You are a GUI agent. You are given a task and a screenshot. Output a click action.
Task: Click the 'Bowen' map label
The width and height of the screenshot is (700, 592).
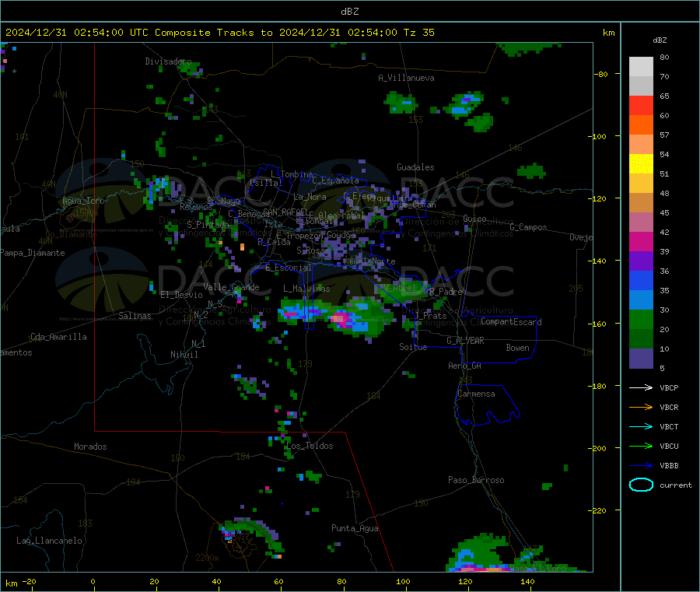click(x=517, y=348)
